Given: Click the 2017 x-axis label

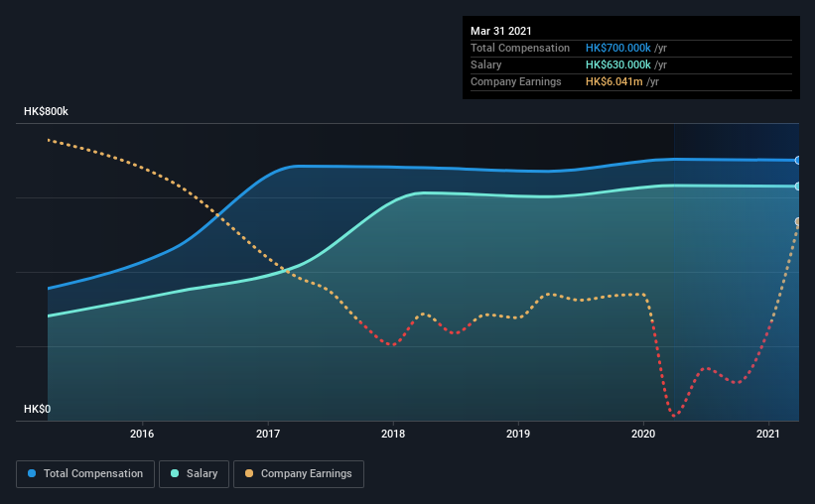Looking at the screenshot, I should click(268, 434).
